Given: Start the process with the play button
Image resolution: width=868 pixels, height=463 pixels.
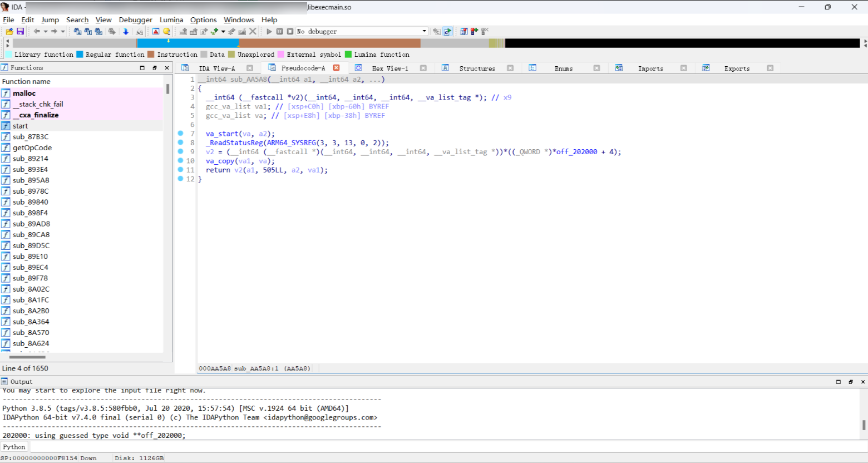Looking at the screenshot, I should 269,32.
